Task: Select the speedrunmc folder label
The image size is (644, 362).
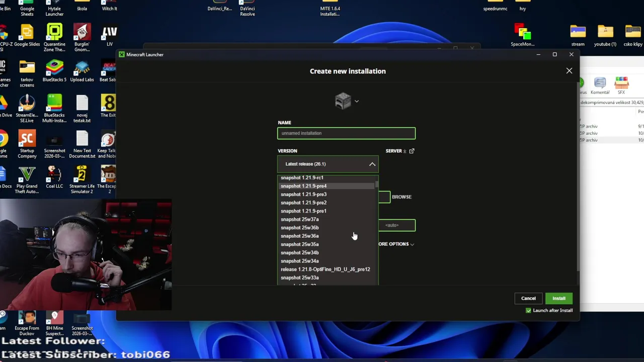Action: coord(495,9)
